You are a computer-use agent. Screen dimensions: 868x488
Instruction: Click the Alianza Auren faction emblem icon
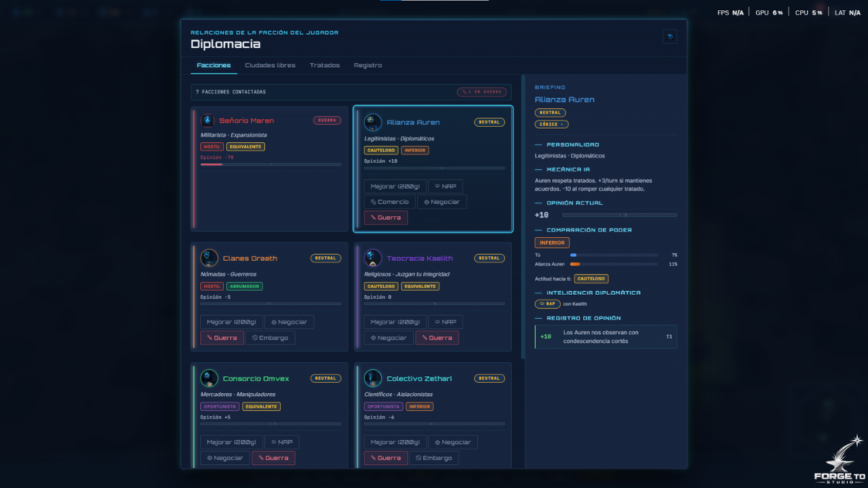[x=373, y=123]
